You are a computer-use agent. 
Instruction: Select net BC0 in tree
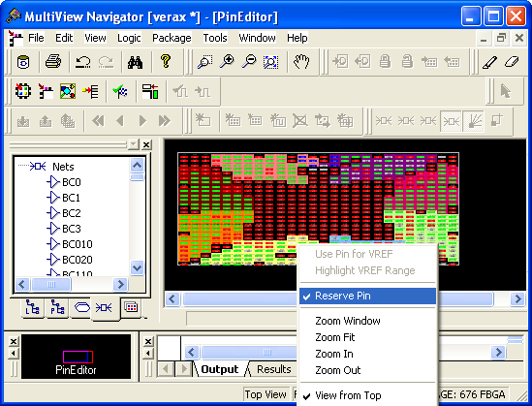(x=72, y=182)
